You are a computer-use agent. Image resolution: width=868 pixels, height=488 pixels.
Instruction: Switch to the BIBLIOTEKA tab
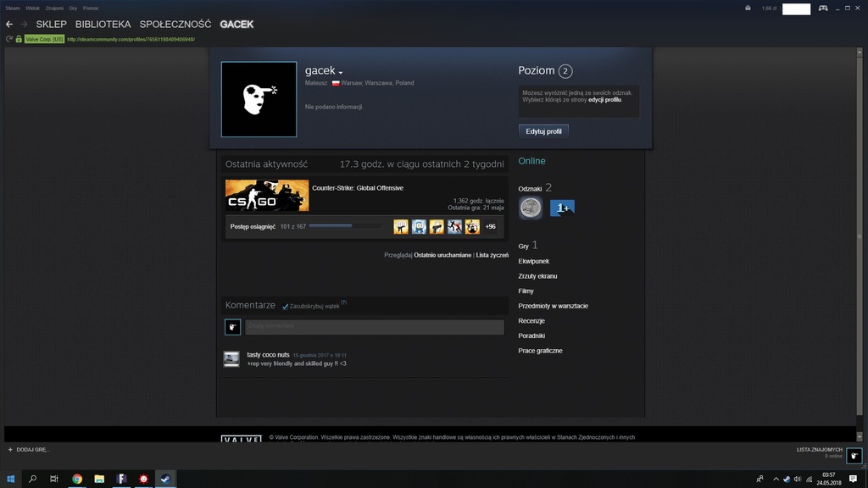[103, 25]
